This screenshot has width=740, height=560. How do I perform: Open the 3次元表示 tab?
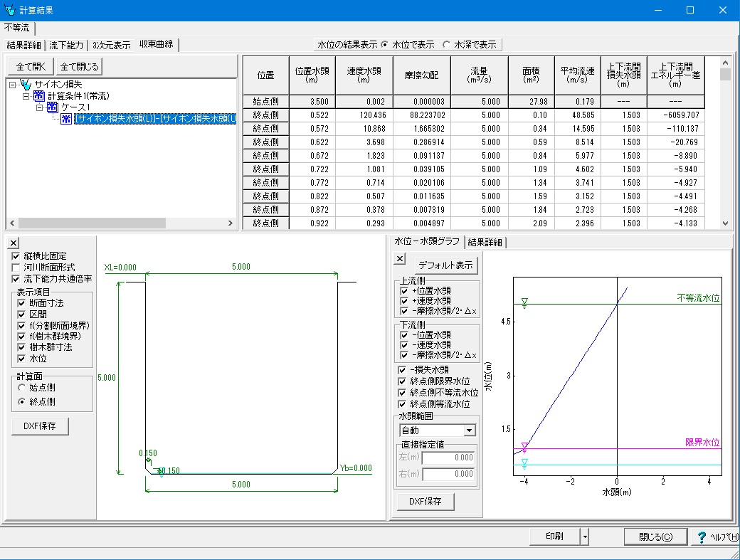tap(112, 46)
